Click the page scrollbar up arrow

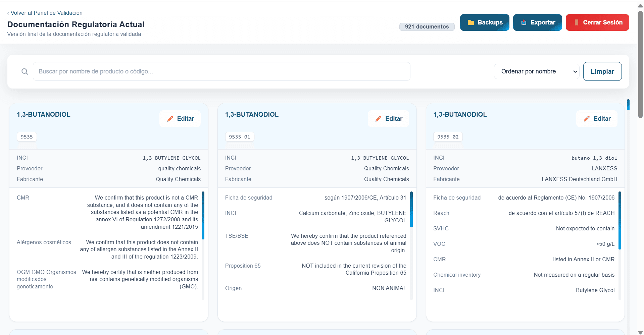click(640, 6)
